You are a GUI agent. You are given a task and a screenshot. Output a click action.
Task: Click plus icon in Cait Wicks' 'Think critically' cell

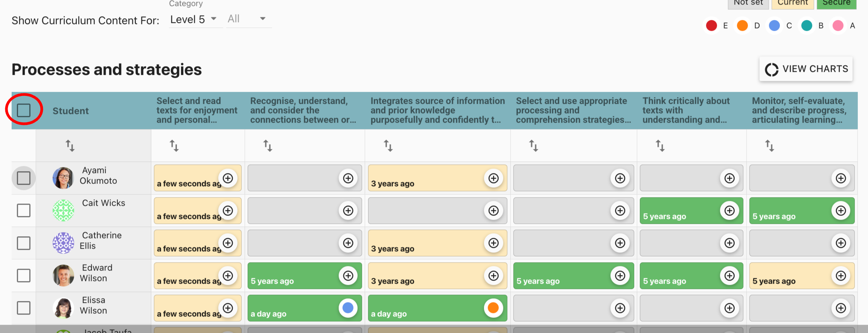[x=729, y=210]
